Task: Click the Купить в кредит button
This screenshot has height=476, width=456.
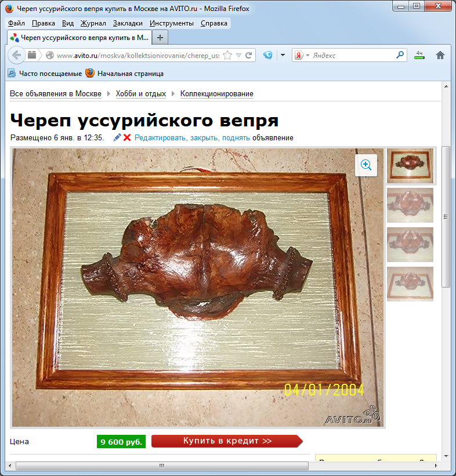Action: 227,441
